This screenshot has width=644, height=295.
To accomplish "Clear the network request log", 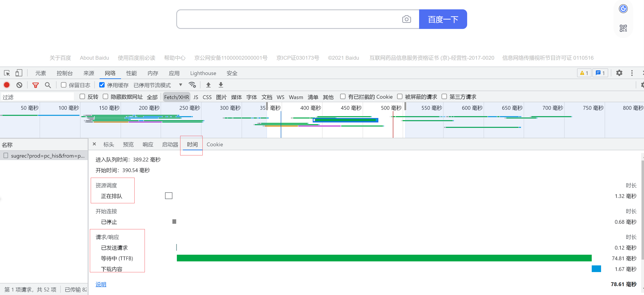I will coord(20,85).
